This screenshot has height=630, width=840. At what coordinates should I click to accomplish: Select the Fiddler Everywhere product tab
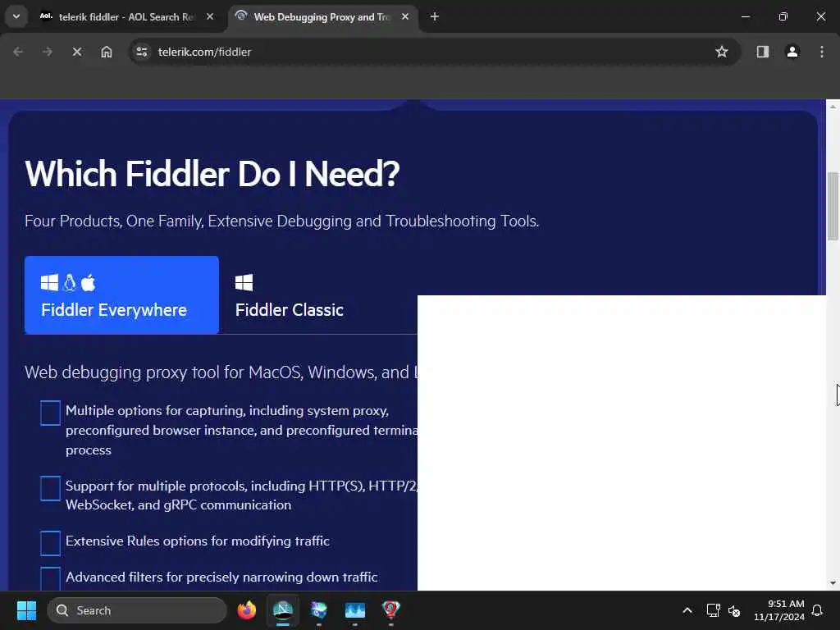point(121,295)
